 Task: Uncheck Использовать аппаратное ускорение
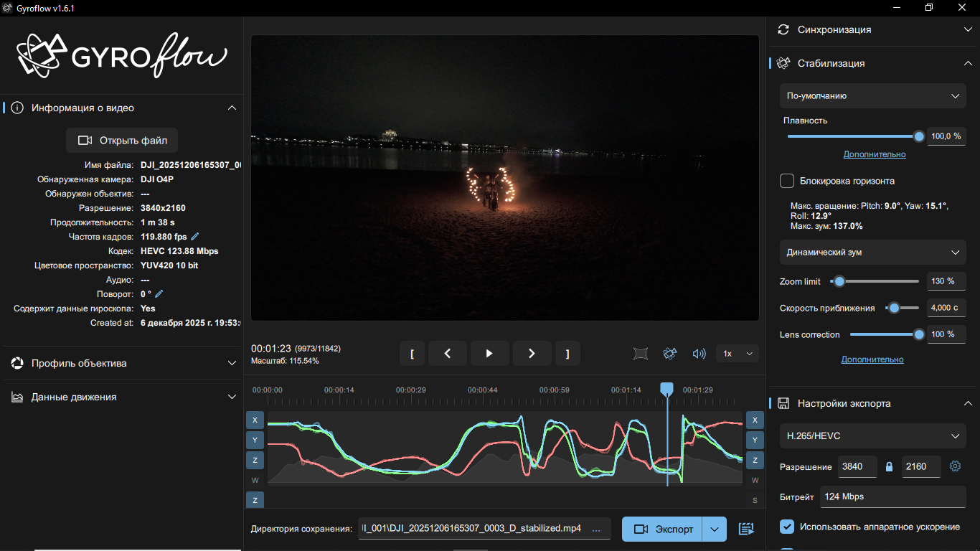tap(787, 527)
